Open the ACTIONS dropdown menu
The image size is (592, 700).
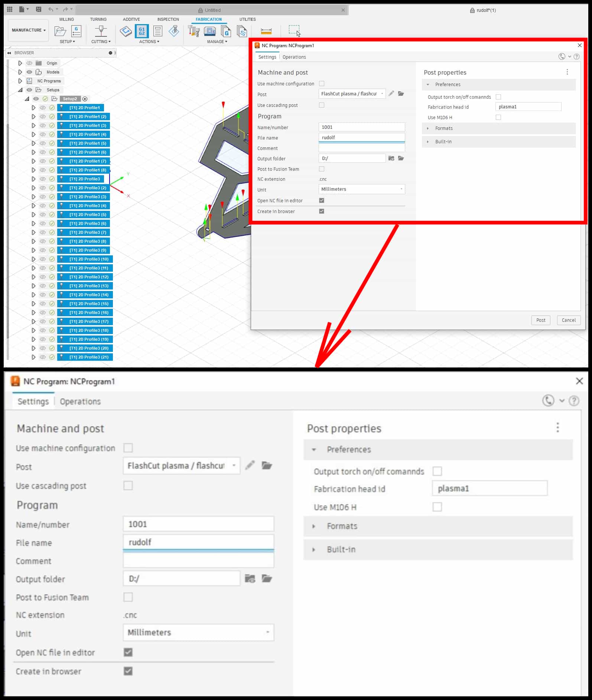(149, 42)
